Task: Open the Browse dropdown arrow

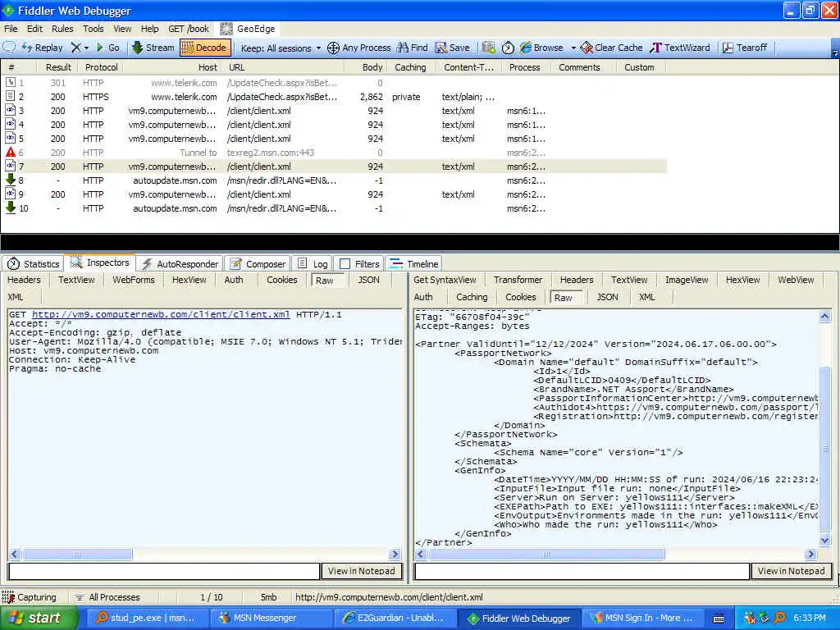Action: pos(573,48)
